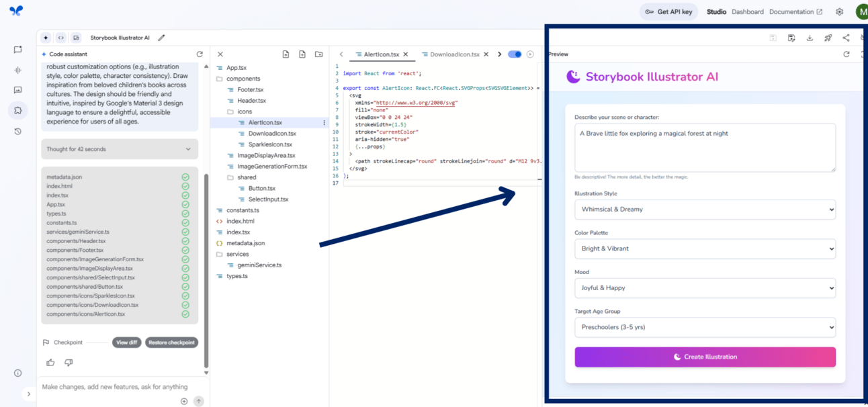This screenshot has width=868, height=407.
Task: Click the Restore checkpoint button
Action: point(171,343)
